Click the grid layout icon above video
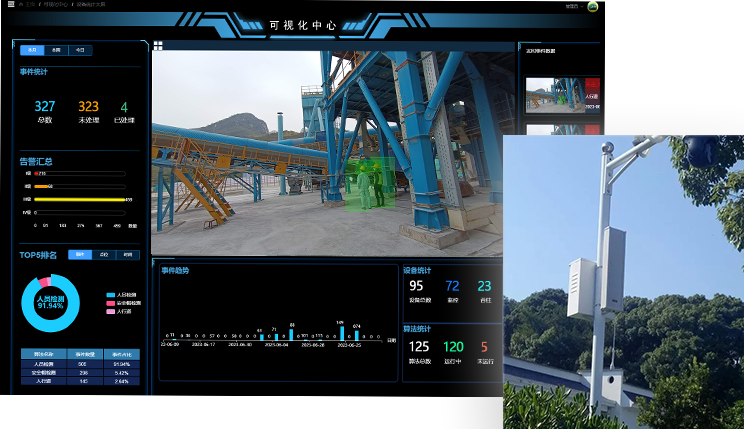Viewport: 744px width, 429px height. tap(158, 45)
